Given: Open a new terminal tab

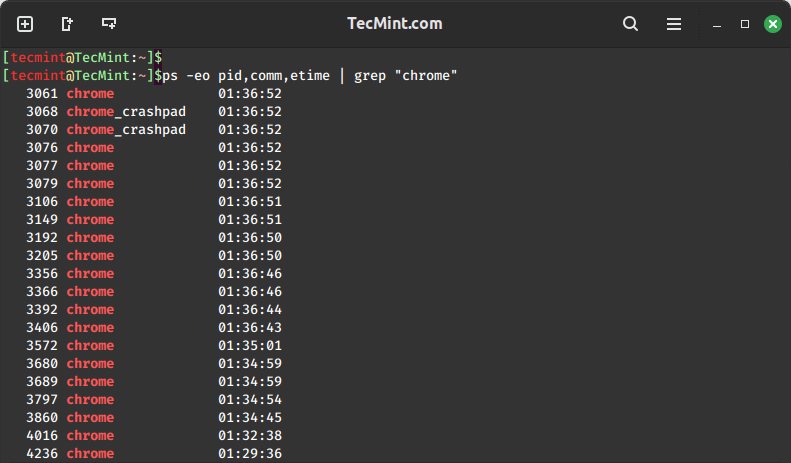Looking at the screenshot, I should coord(25,24).
